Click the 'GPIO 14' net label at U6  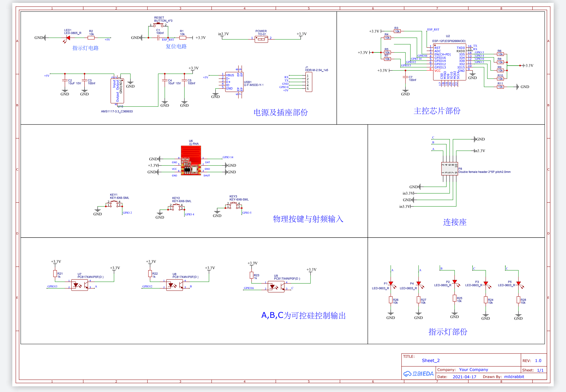pos(228,157)
